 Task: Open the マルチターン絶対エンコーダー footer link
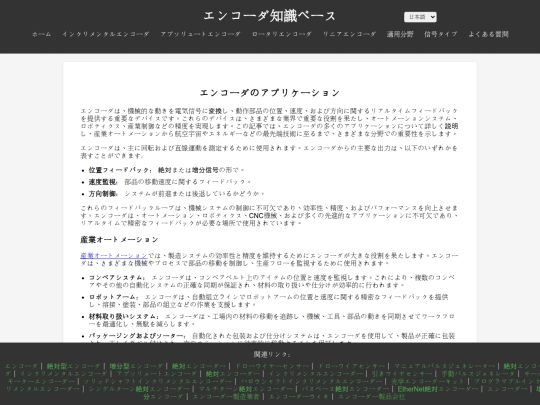click(246, 389)
